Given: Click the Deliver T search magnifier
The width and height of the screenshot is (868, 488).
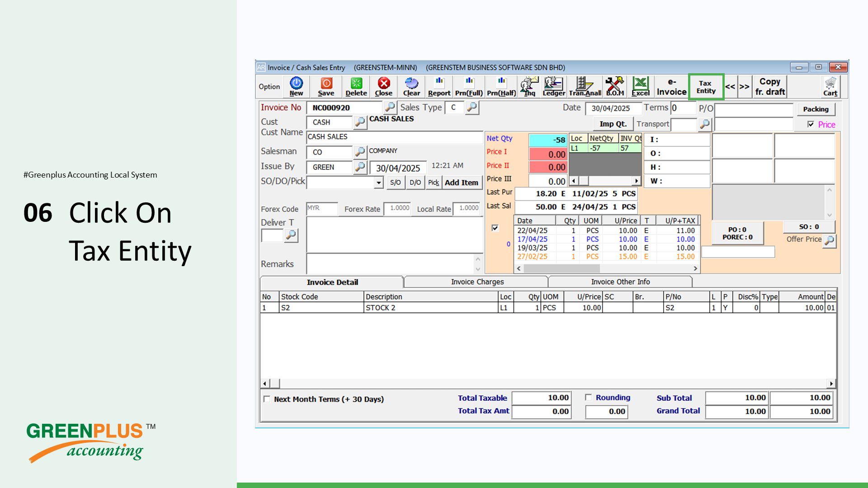Looking at the screenshot, I should coord(291,235).
